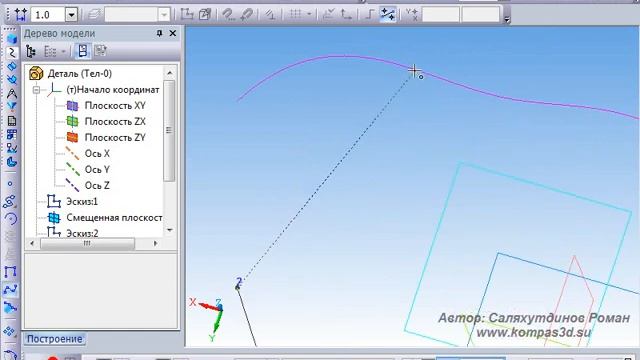
Task: Click the current scale icon in top toolbar
Action: tap(20, 15)
